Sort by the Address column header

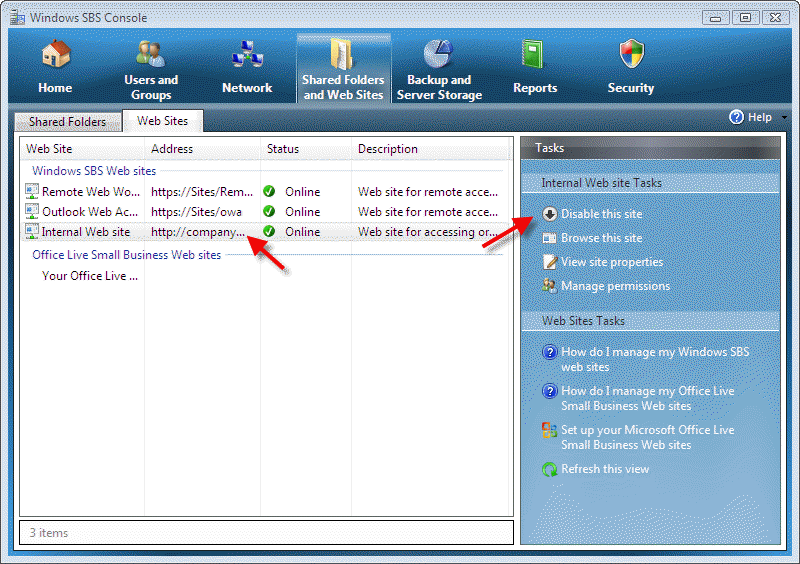[x=172, y=149]
